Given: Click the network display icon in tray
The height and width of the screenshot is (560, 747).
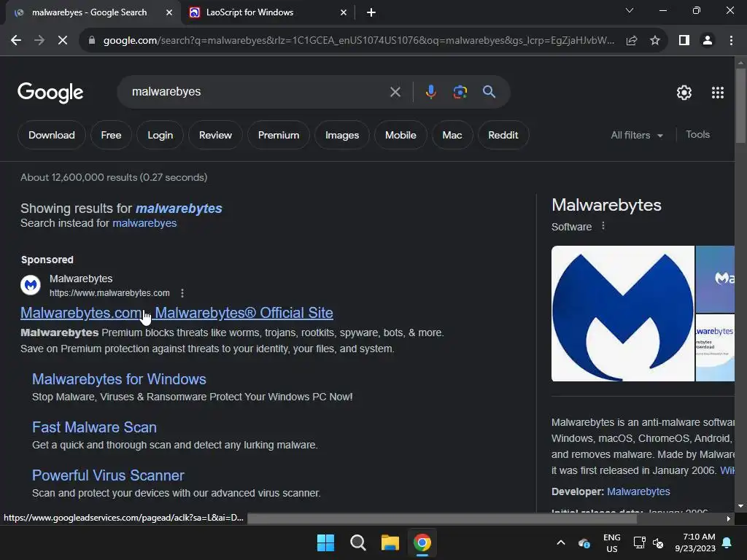Looking at the screenshot, I should point(639,542).
